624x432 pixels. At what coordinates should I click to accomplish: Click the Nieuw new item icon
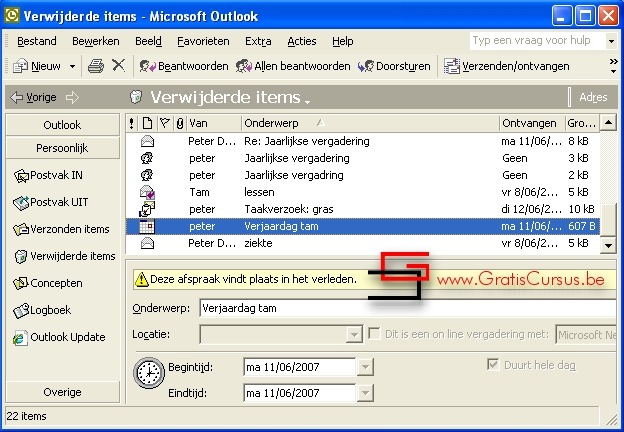point(20,66)
